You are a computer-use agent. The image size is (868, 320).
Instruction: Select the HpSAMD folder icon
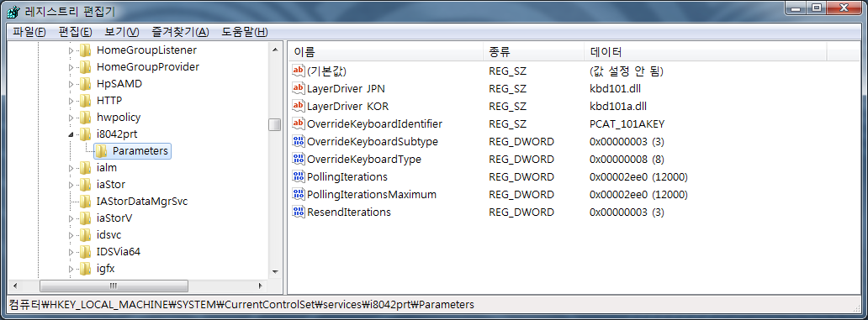click(x=85, y=84)
